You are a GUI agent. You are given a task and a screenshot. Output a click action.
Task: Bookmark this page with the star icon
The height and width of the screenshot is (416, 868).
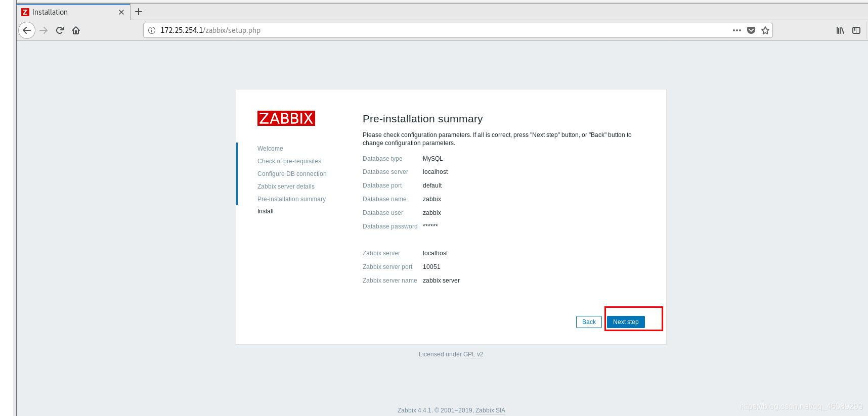(x=765, y=30)
